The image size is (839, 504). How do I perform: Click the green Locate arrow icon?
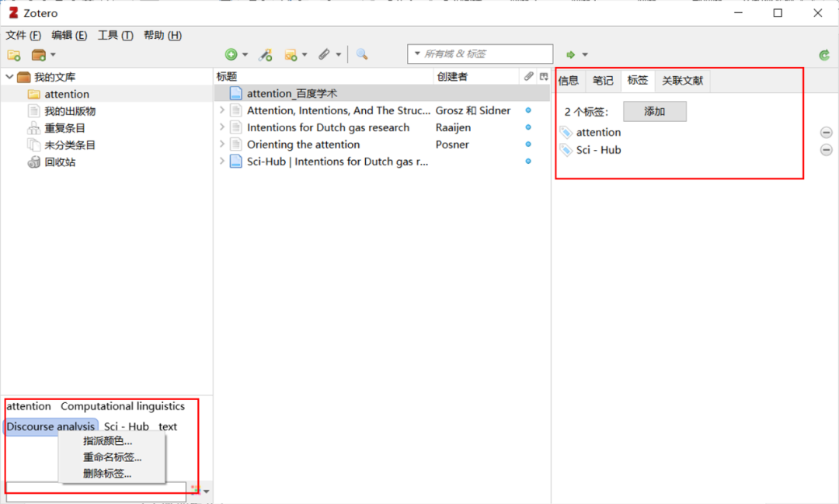570,54
